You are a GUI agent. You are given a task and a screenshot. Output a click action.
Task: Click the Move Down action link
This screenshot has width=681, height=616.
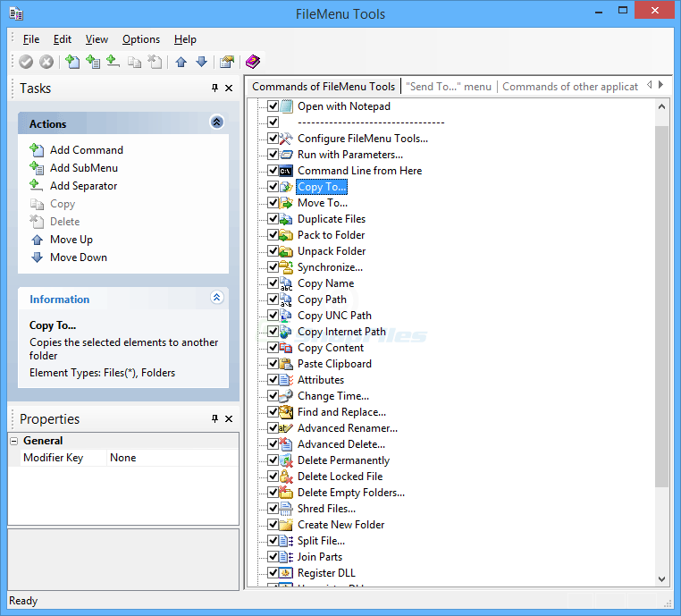coord(78,257)
